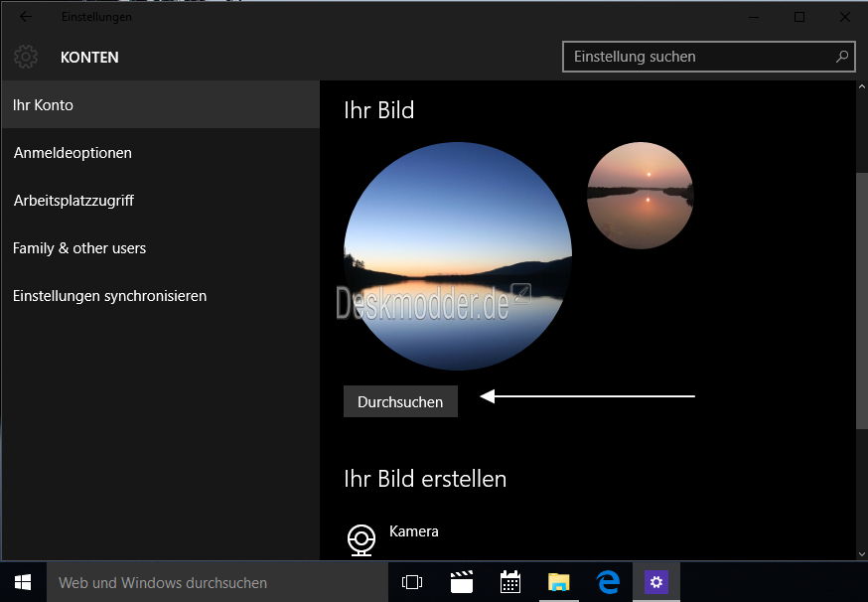This screenshot has width=868, height=602.
Task: Launch Microsoft Edge from the taskbar
Action: click(x=608, y=582)
